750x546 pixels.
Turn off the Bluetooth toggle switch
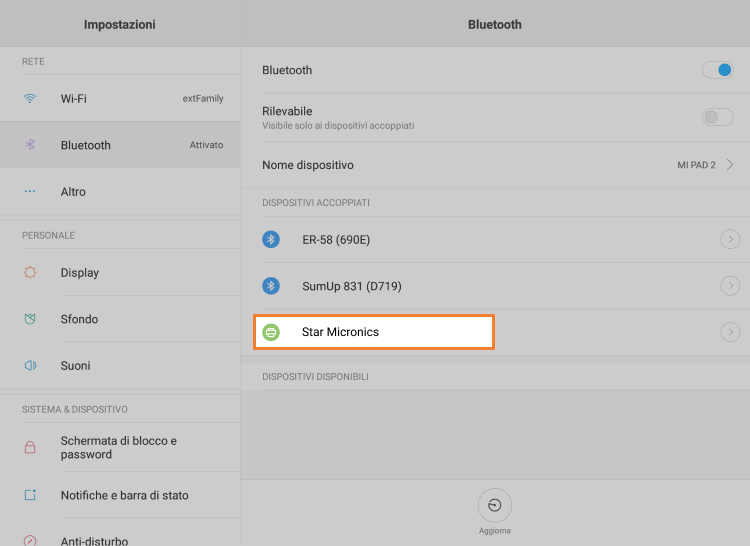point(717,70)
